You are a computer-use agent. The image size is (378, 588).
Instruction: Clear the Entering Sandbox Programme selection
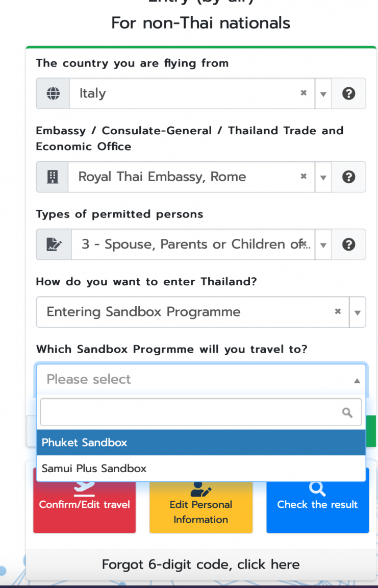coord(338,311)
